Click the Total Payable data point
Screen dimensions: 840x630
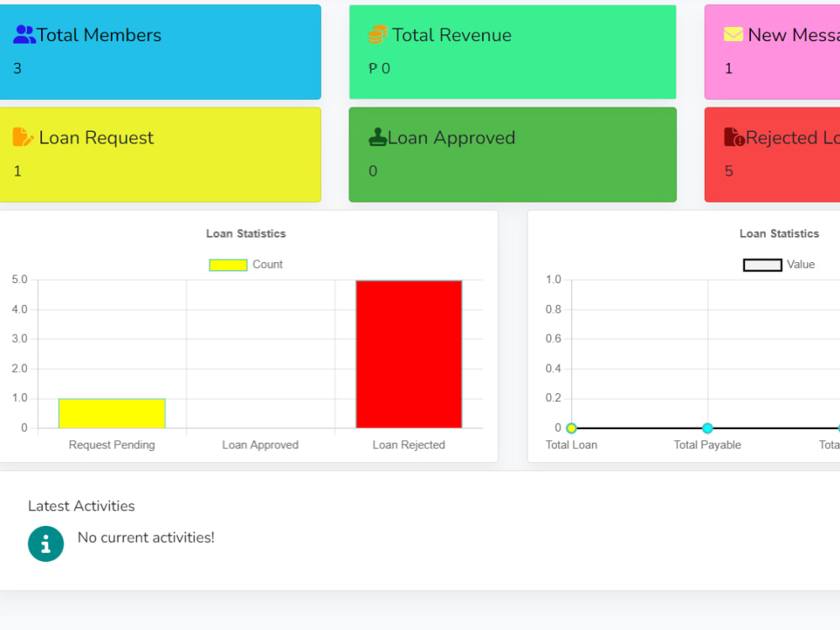(x=707, y=428)
